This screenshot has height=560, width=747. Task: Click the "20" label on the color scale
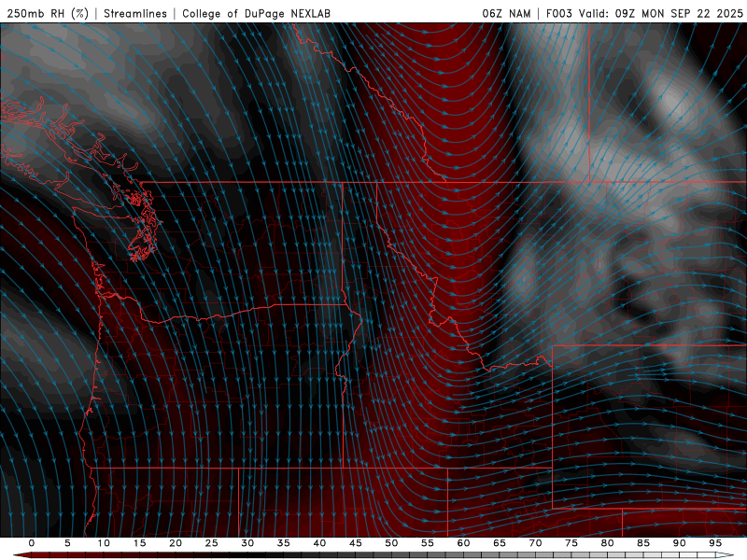(x=176, y=543)
